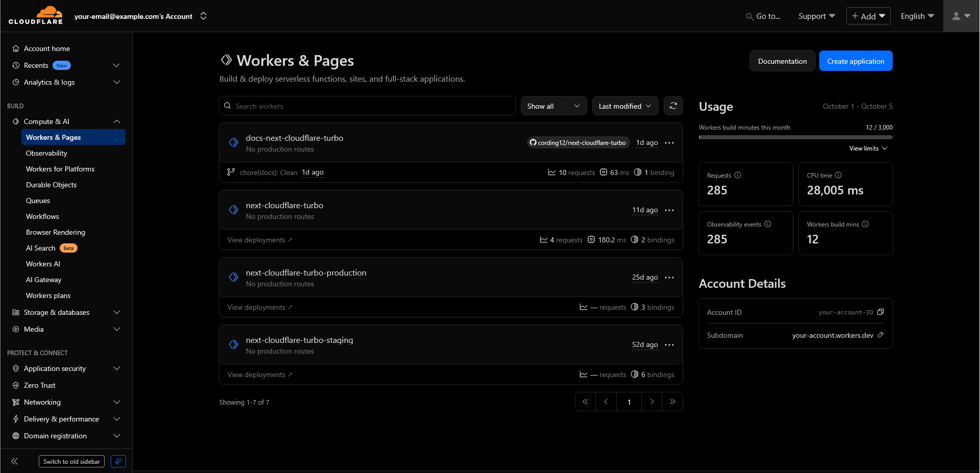Image resolution: width=980 pixels, height=473 pixels.
Task: View deployments for next-cloudflare-turbo-production
Action: (x=260, y=307)
